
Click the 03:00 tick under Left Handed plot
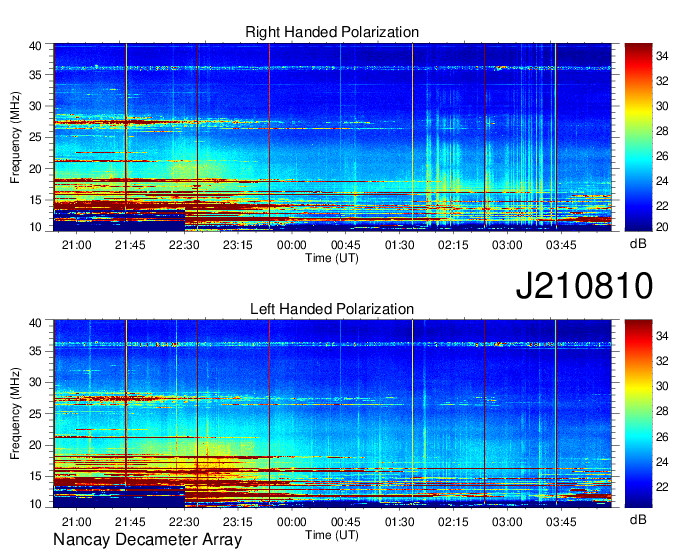[507, 522]
